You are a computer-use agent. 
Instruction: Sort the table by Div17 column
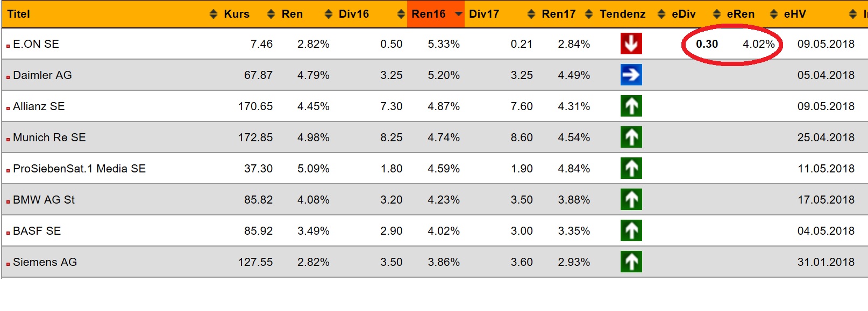484,14
